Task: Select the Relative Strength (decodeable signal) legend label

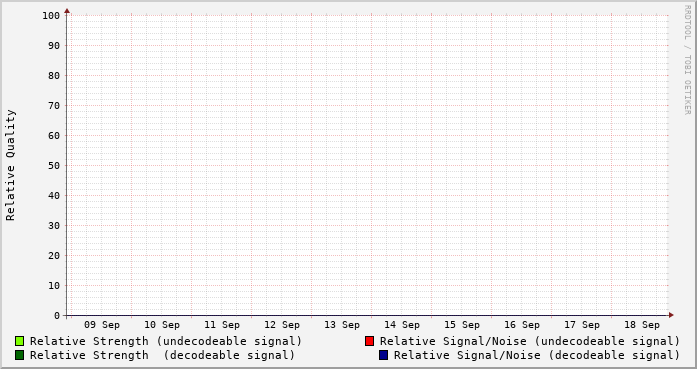Action: [162, 356]
